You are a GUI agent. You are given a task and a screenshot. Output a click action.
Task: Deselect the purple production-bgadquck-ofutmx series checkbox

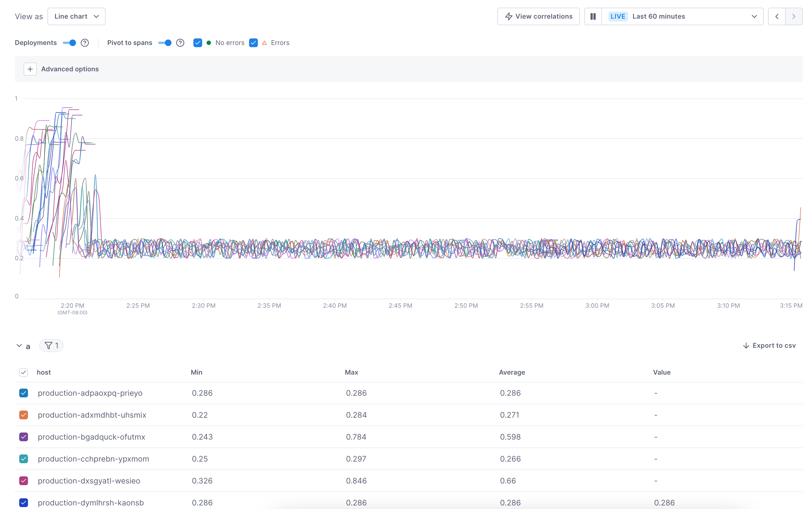pos(24,437)
